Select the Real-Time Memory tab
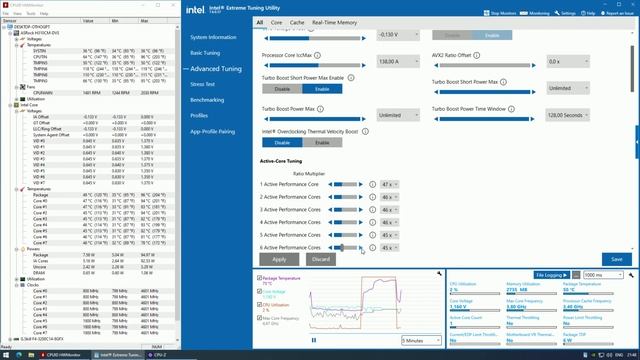This screenshot has width=640, height=360. (334, 22)
